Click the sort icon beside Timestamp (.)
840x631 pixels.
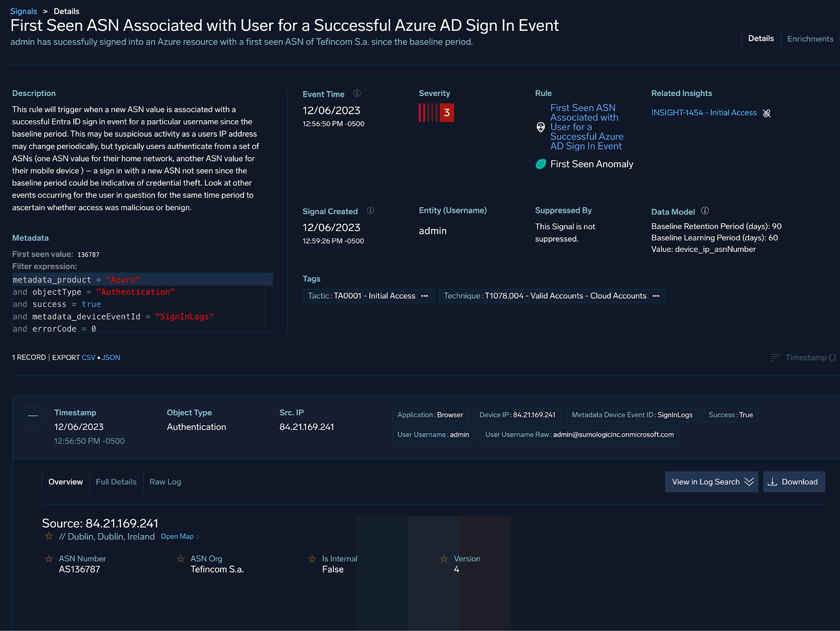pos(775,357)
